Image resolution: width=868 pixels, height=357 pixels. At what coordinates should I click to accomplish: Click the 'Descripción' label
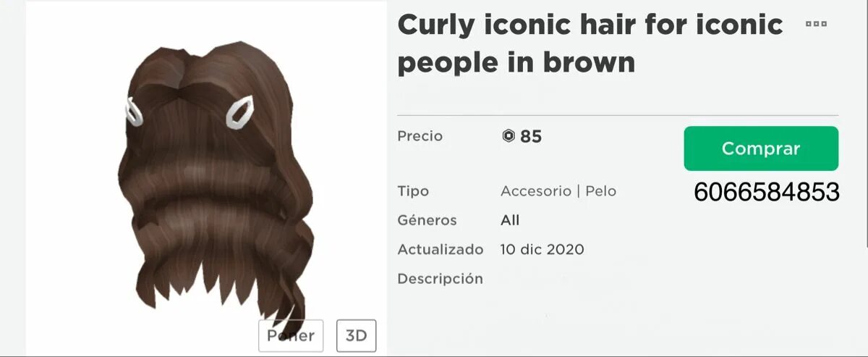440,279
